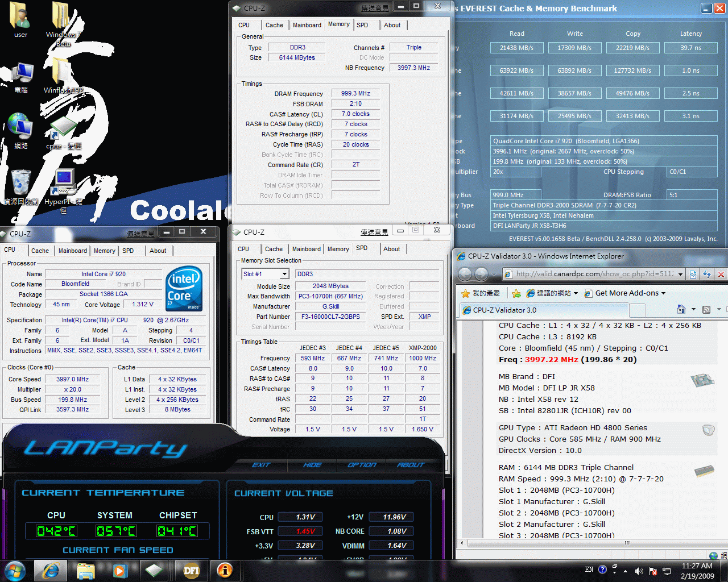Click the red Freq : 3997.22 MHz text
The height and width of the screenshot is (582, 728).
tap(568, 359)
